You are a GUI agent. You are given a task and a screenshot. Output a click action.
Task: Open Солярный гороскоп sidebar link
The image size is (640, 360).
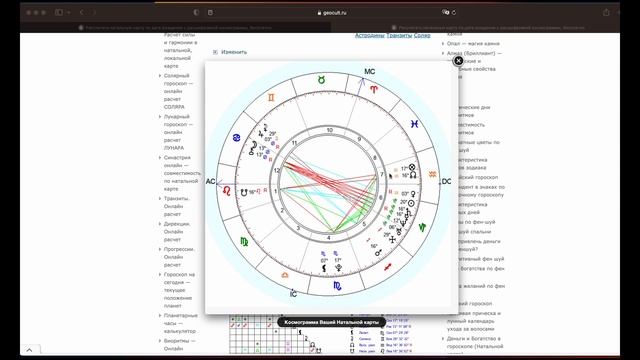(178, 91)
